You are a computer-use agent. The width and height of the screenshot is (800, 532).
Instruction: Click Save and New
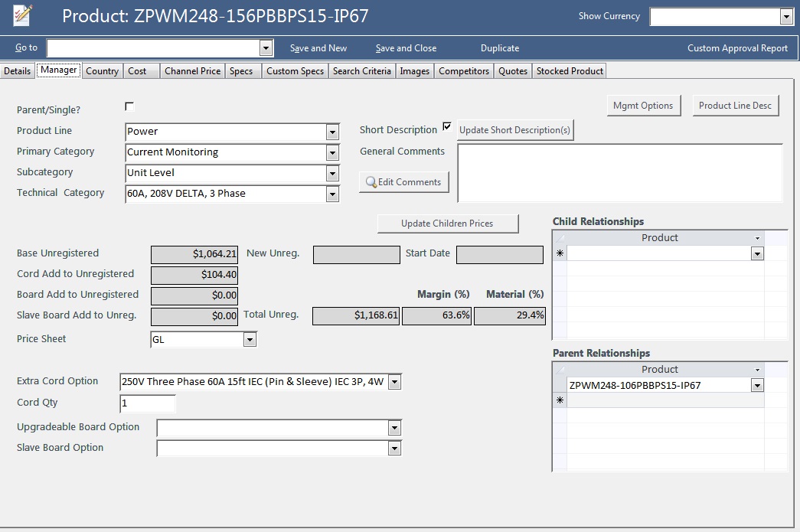pyautogui.click(x=318, y=48)
